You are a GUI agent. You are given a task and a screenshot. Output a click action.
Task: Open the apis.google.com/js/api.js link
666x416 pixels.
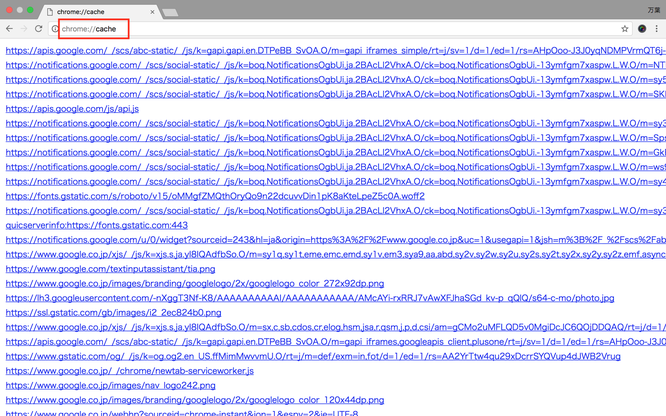pyautogui.click(x=72, y=109)
